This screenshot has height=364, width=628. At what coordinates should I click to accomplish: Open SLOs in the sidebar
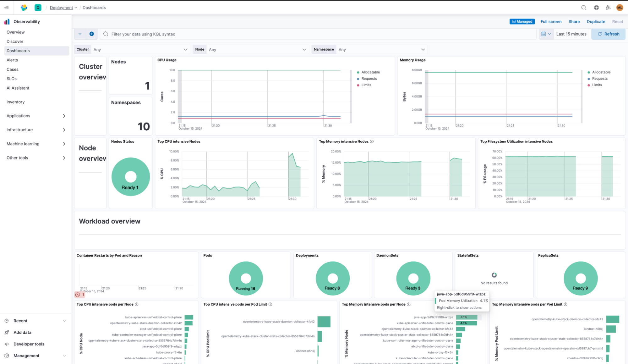[12, 79]
